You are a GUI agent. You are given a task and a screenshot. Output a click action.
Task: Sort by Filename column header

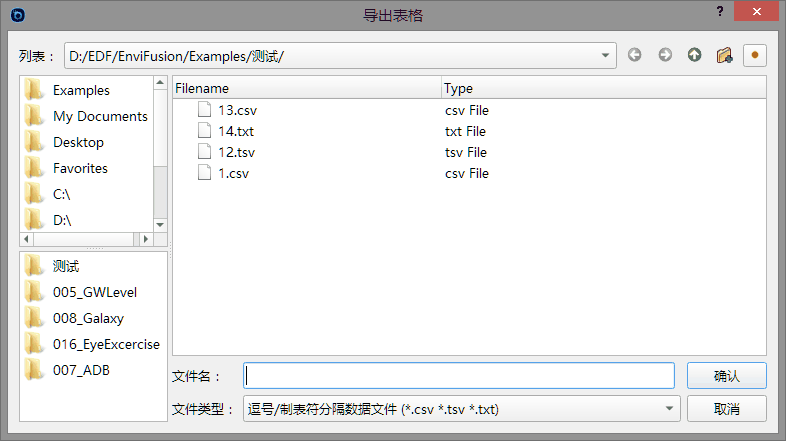[x=307, y=88]
